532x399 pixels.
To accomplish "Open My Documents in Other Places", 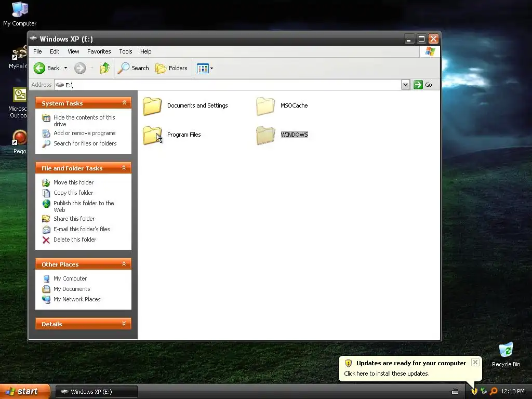I will click(x=72, y=289).
